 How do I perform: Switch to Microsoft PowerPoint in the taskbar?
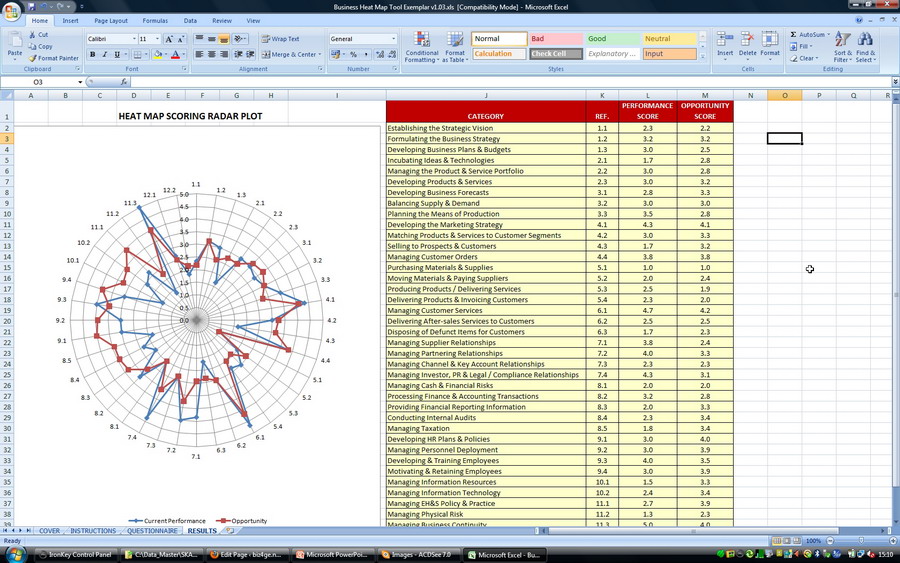pos(332,555)
